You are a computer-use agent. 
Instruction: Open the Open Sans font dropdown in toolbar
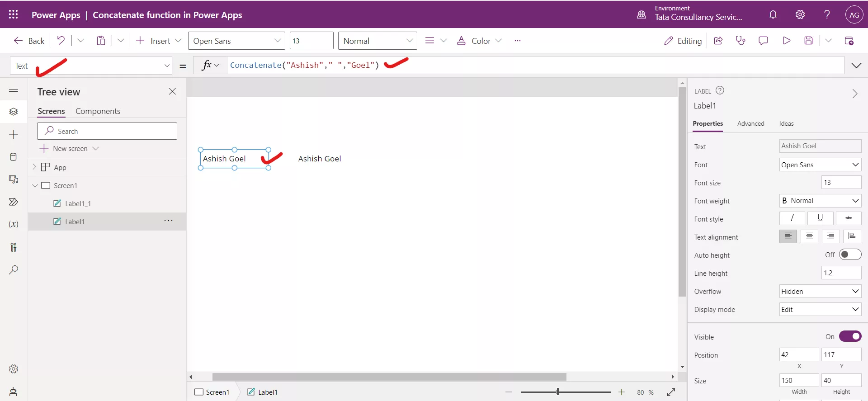(236, 41)
